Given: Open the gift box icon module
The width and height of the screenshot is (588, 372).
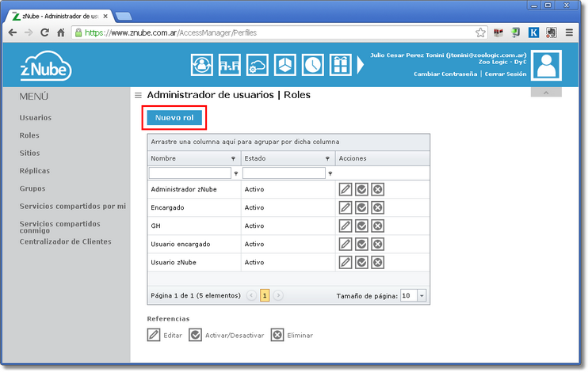Looking at the screenshot, I should pos(340,65).
